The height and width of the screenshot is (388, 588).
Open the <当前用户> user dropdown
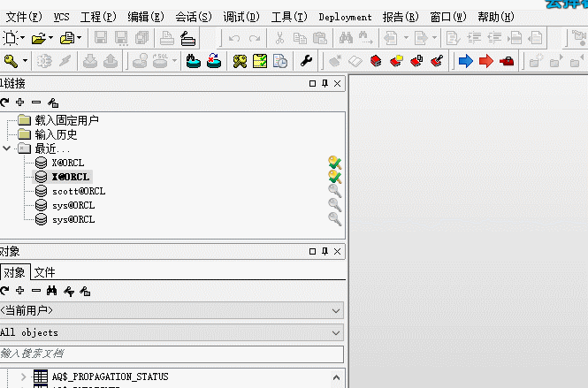pyautogui.click(x=336, y=310)
